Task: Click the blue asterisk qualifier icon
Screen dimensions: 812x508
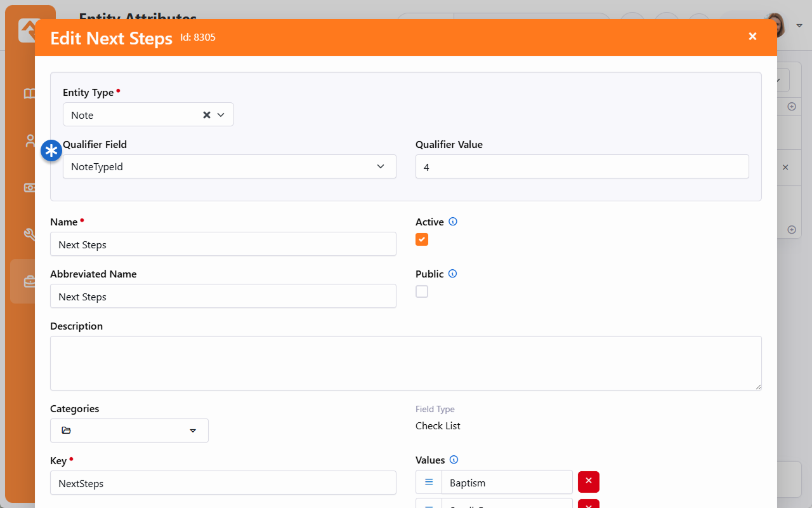Action: click(x=51, y=151)
